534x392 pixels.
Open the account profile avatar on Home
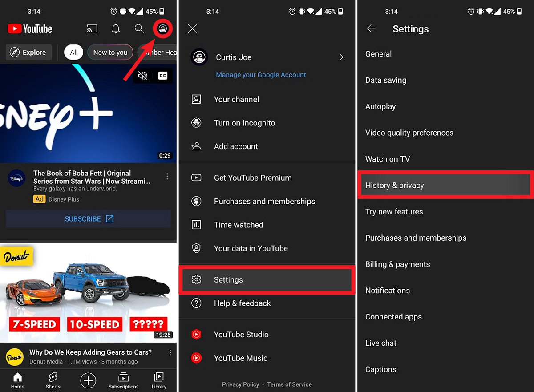(x=163, y=29)
